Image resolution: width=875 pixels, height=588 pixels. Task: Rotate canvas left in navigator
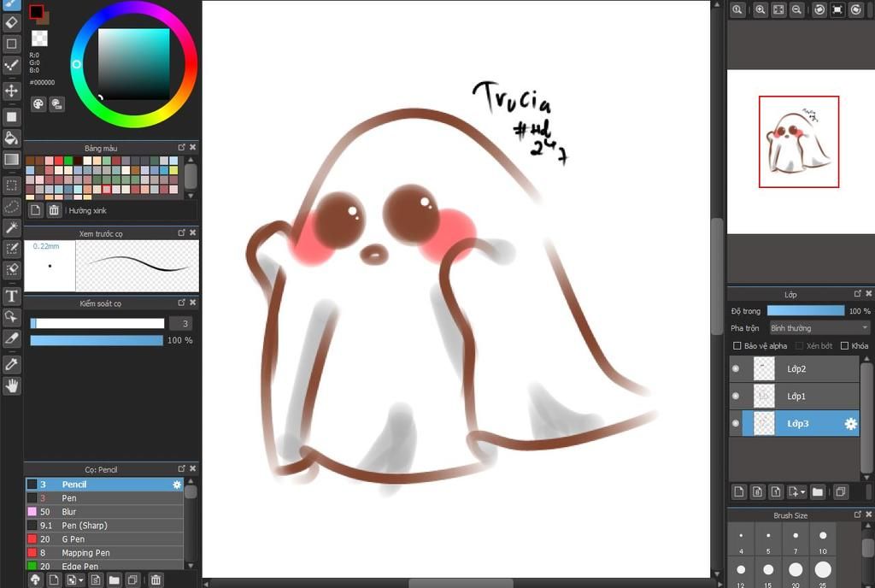[819, 9]
